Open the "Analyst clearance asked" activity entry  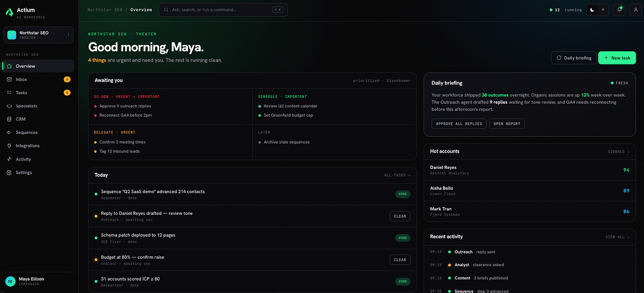[530, 265]
